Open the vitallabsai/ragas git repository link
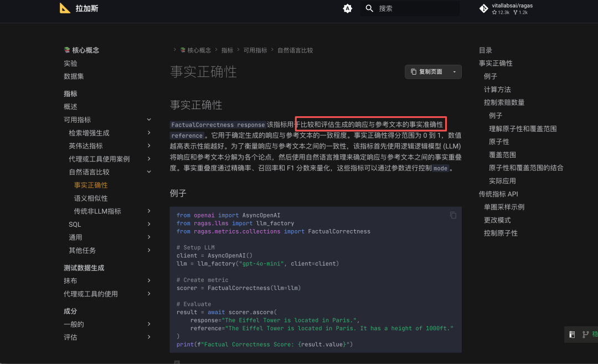Viewport: 598px width, 364px height. pyautogui.click(x=506, y=8)
